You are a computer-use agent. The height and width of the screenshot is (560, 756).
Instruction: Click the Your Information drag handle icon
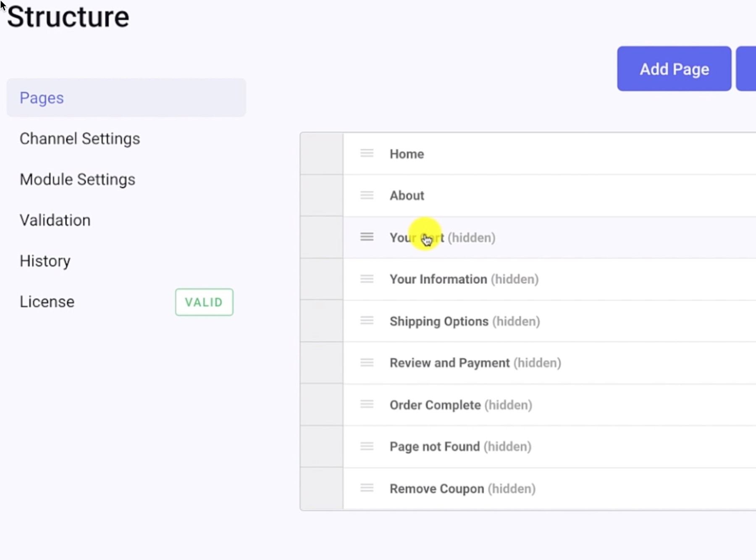pyautogui.click(x=367, y=279)
